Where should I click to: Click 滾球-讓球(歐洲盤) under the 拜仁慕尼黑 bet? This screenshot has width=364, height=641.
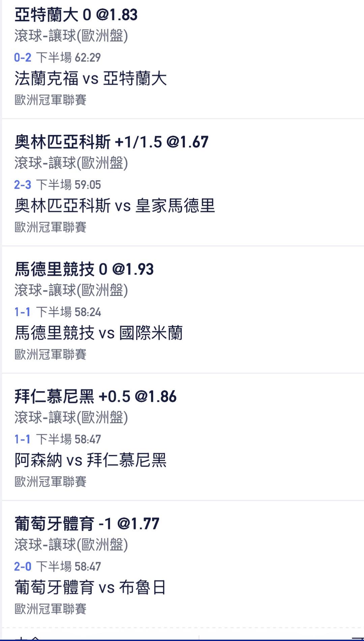71,418
